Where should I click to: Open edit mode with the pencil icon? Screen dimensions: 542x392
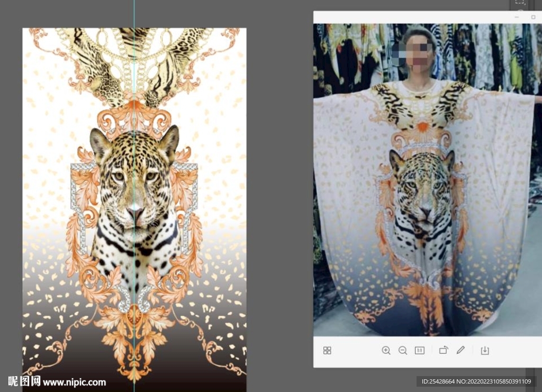point(460,350)
